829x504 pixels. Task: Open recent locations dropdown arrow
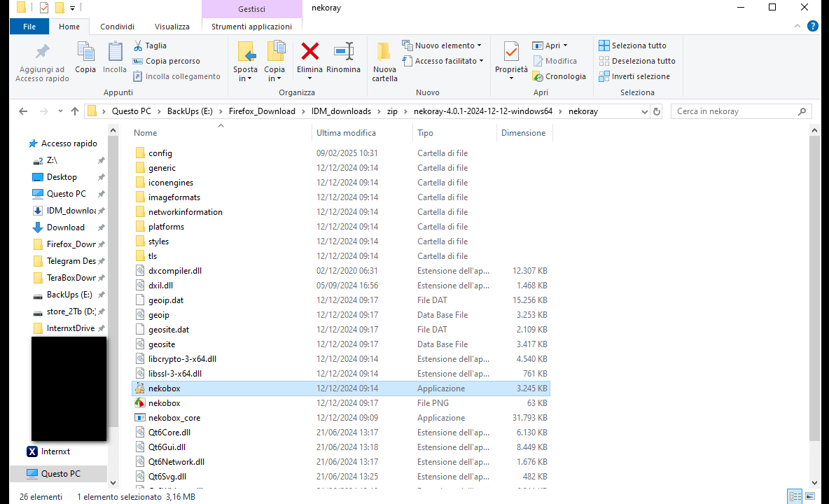60,111
